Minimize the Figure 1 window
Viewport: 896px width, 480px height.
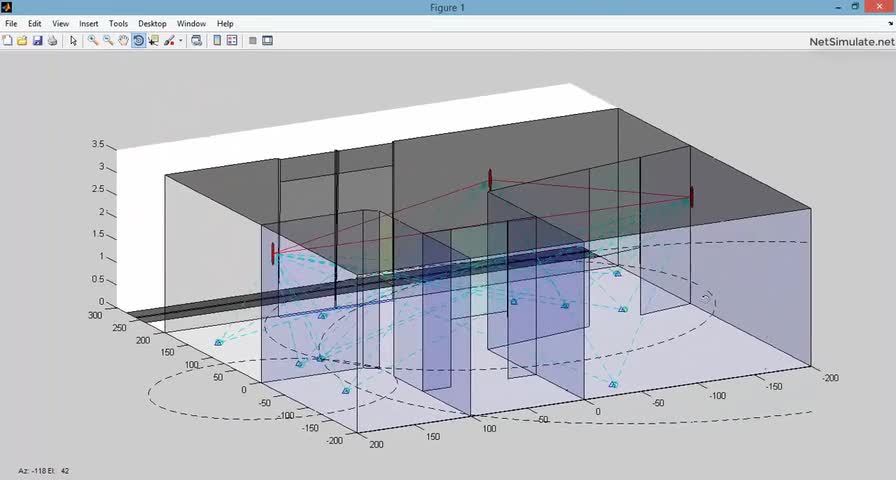pyautogui.click(x=837, y=7)
